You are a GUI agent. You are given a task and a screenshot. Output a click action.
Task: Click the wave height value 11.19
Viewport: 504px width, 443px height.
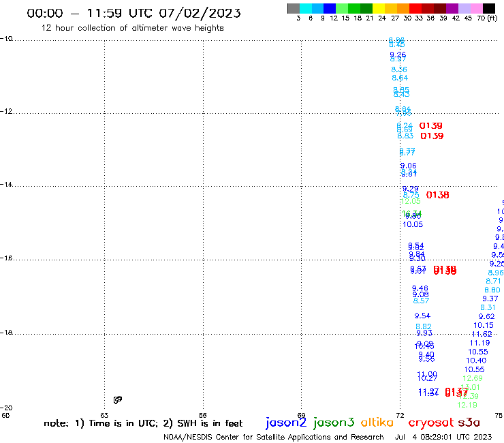coord(480,343)
